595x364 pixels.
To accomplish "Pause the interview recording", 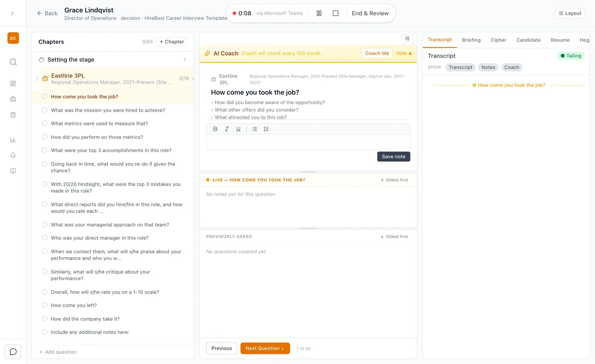I will pos(319,13).
